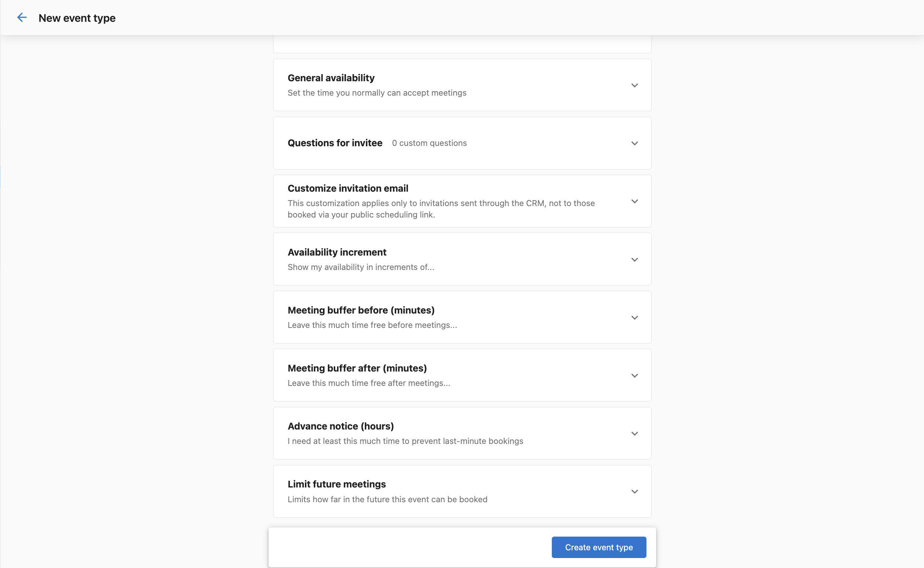Expand Meeting buffer before chevron
Screen dimensions: 924x568
634,318
